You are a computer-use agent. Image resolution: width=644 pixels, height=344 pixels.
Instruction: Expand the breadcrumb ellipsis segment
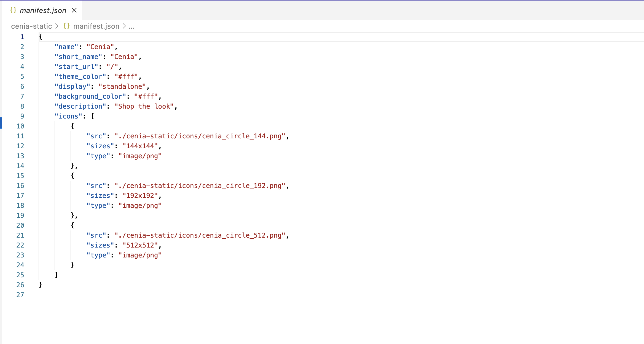tap(132, 26)
